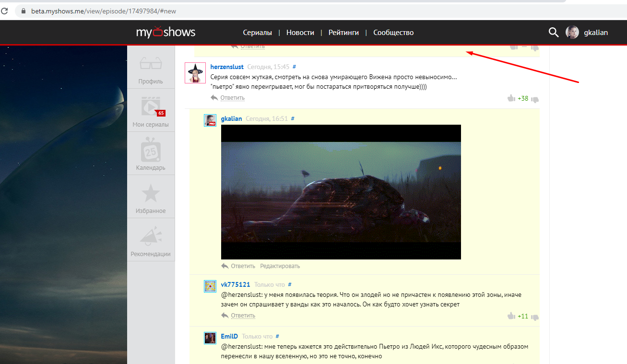
Task: Open herzenslust username link
Action: [x=227, y=67]
